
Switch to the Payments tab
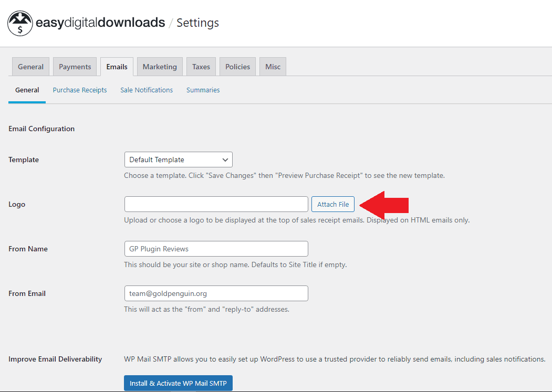(x=75, y=67)
